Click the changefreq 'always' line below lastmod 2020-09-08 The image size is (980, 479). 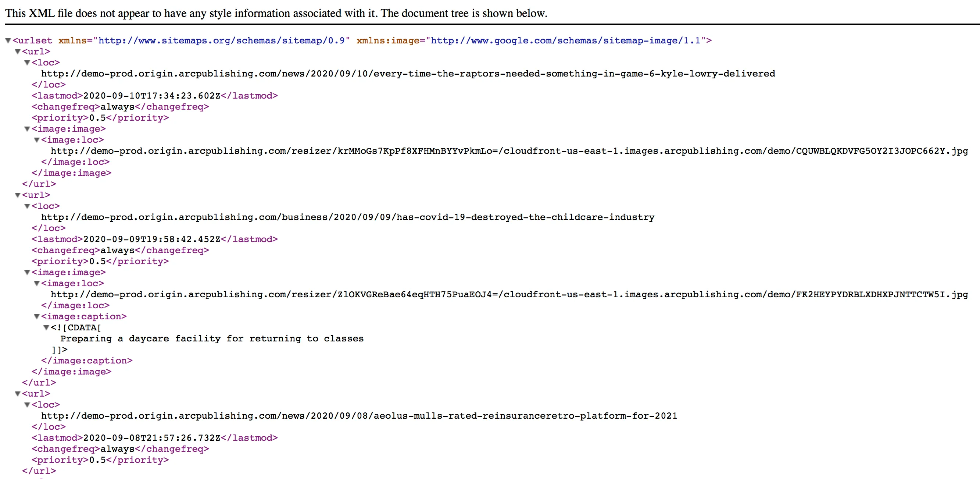pyautogui.click(x=120, y=449)
